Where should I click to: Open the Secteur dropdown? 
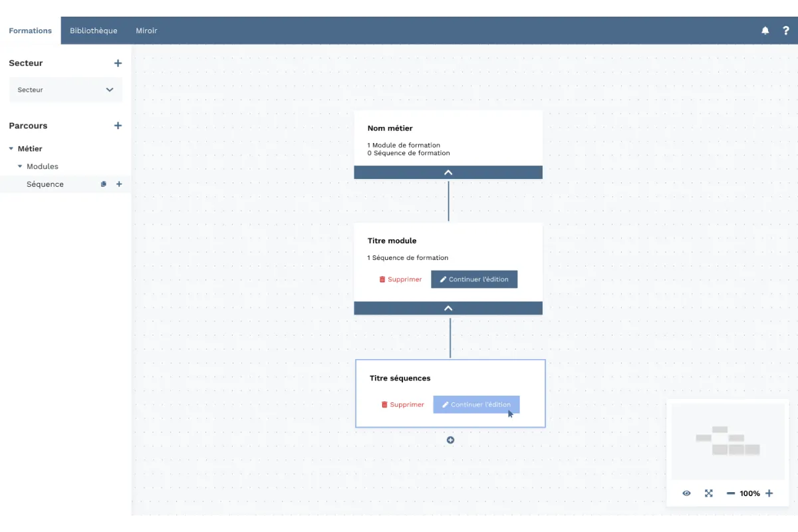click(65, 89)
